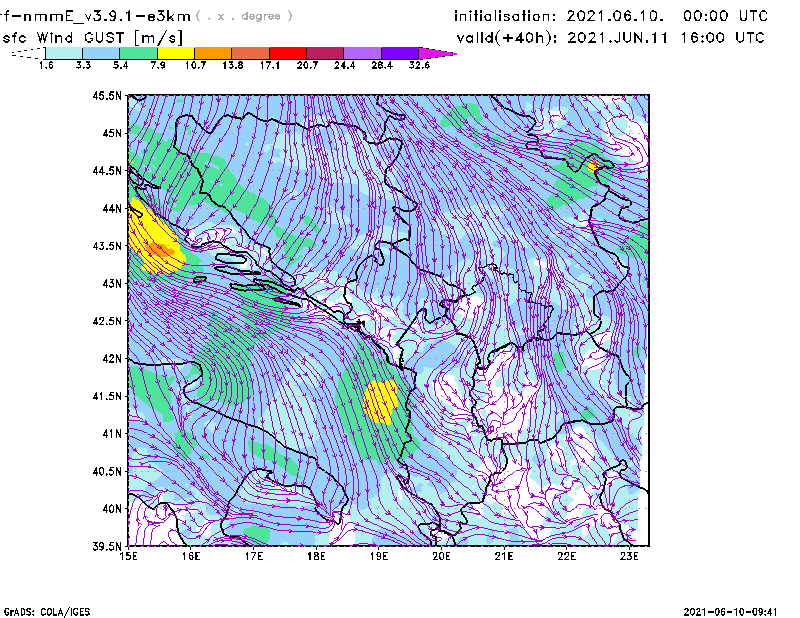The height and width of the screenshot is (618, 800).
Task: Click the violet 28.4–32.6 legend swatch
Action: pyautogui.click(x=400, y=53)
